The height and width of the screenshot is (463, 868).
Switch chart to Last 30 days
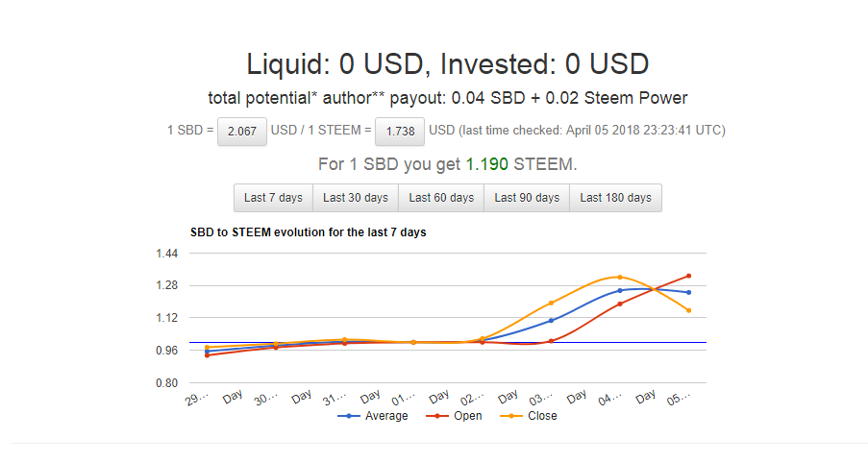(356, 198)
